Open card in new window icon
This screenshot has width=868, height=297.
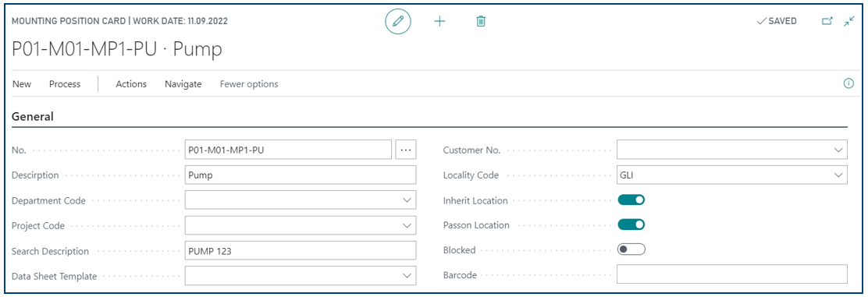[827, 22]
